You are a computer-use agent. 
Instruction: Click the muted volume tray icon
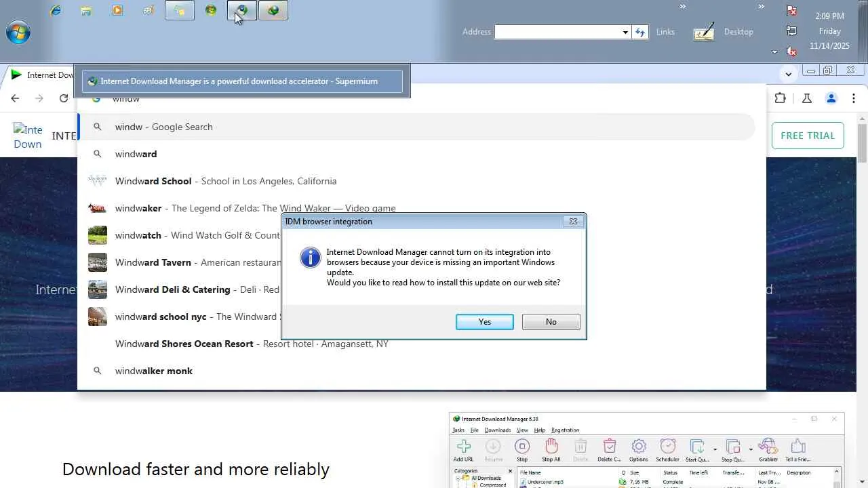click(x=791, y=51)
